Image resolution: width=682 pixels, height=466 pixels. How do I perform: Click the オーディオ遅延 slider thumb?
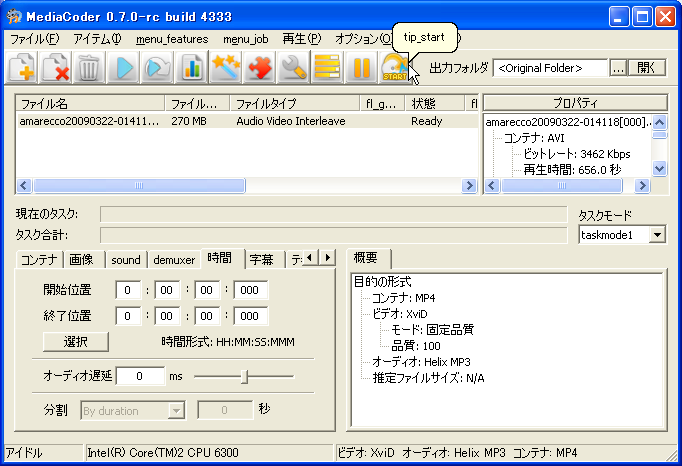point(245,376)
